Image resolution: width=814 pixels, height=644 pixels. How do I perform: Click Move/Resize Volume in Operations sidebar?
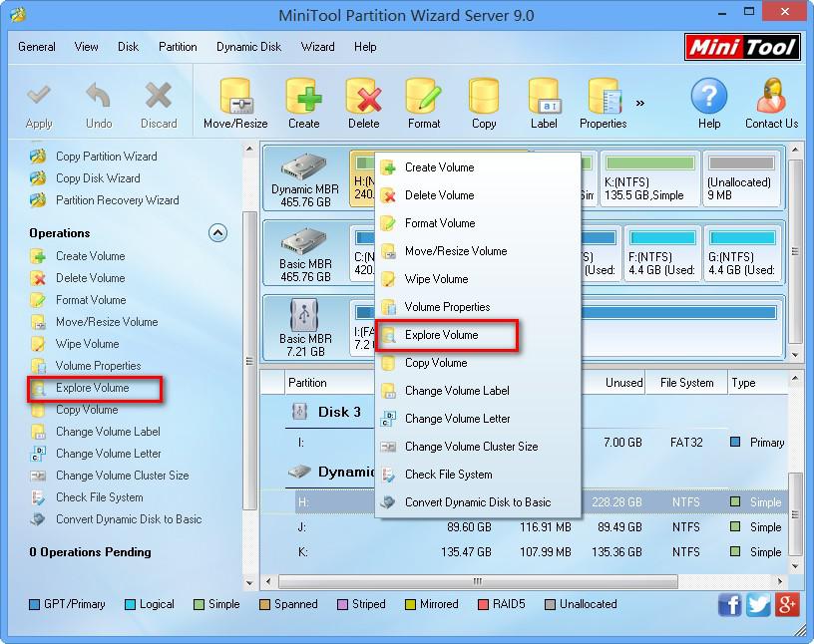107,321
